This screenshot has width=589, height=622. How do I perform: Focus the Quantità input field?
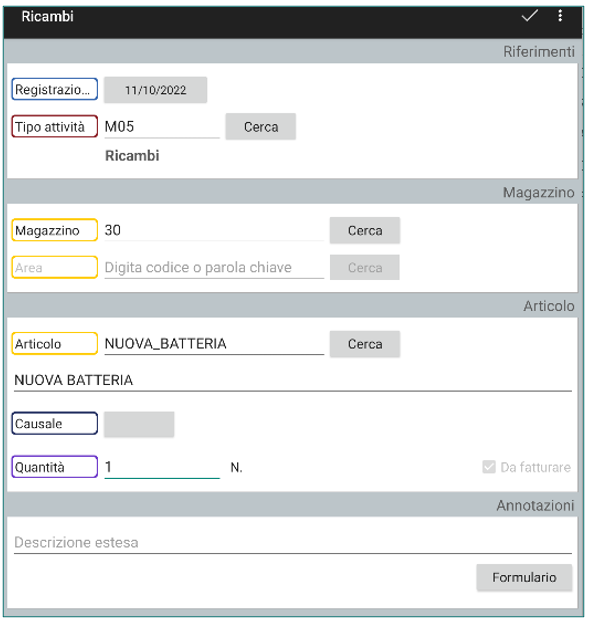click(x=162, y=467)
